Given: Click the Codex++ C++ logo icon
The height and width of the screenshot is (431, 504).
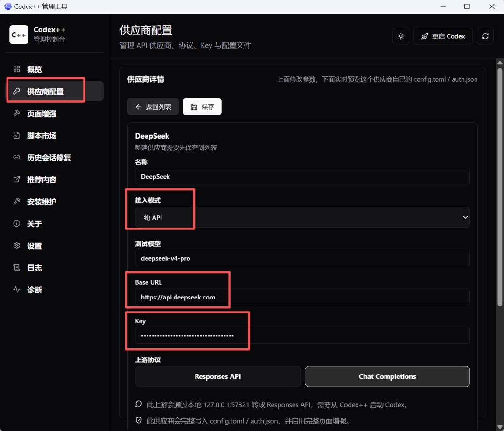Looking at the screenshot, I should [19, 35].
